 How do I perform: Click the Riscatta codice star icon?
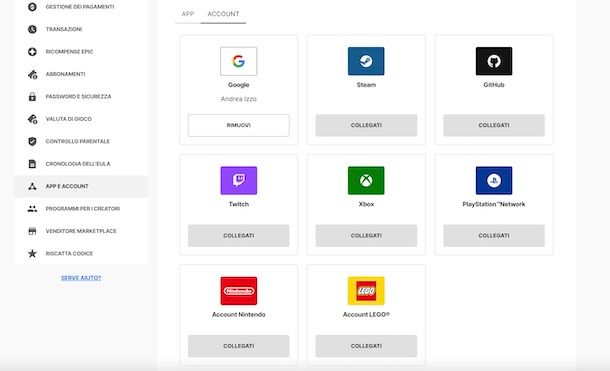pyautogui.click(x=32, y=254)
